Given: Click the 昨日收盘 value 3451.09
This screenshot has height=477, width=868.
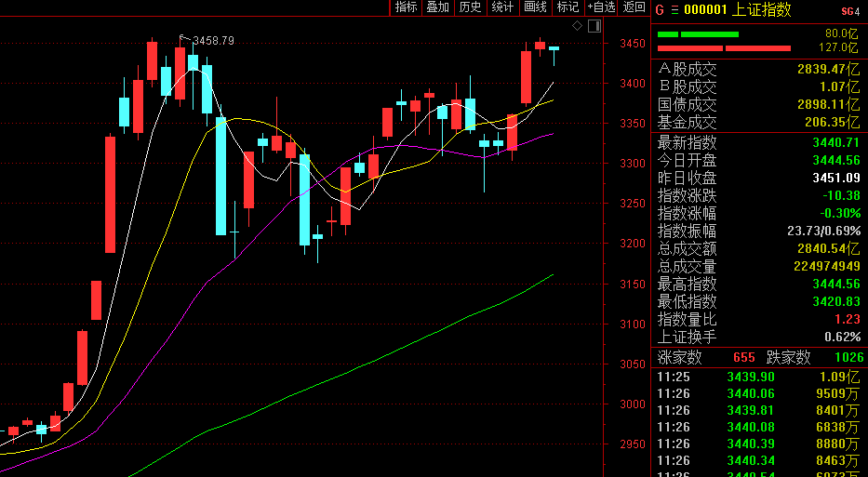Looking at the screenshot, I should [x=836, y=179].
